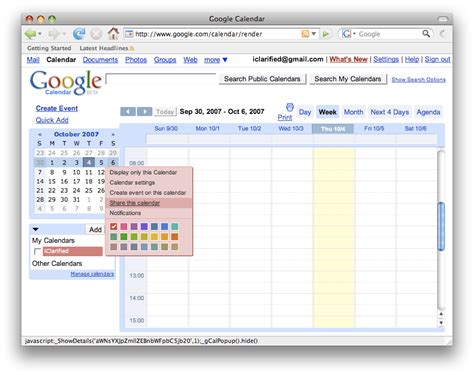Viewport: 474px width, 375px height.
Task: Click the page icon in the address bar
Action: pyautogui.click(x=129, y=34)
